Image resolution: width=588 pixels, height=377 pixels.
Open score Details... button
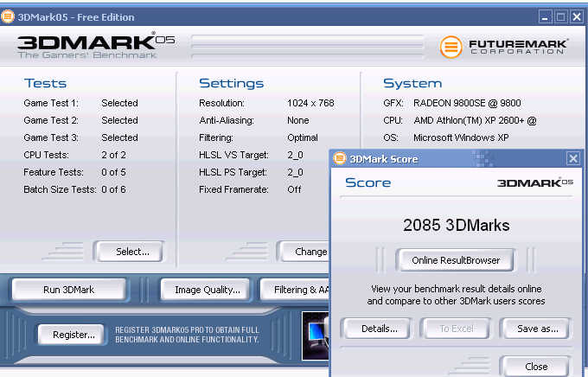click(376, 329)
